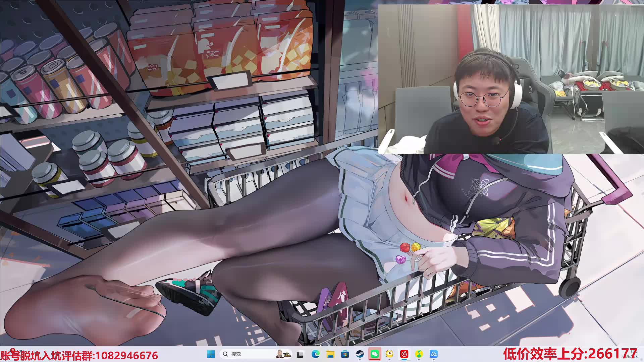The image size is (644, 362).
Task: Open the highlighted WeChat taskbar icon
Action: click(x=375, y=354)
